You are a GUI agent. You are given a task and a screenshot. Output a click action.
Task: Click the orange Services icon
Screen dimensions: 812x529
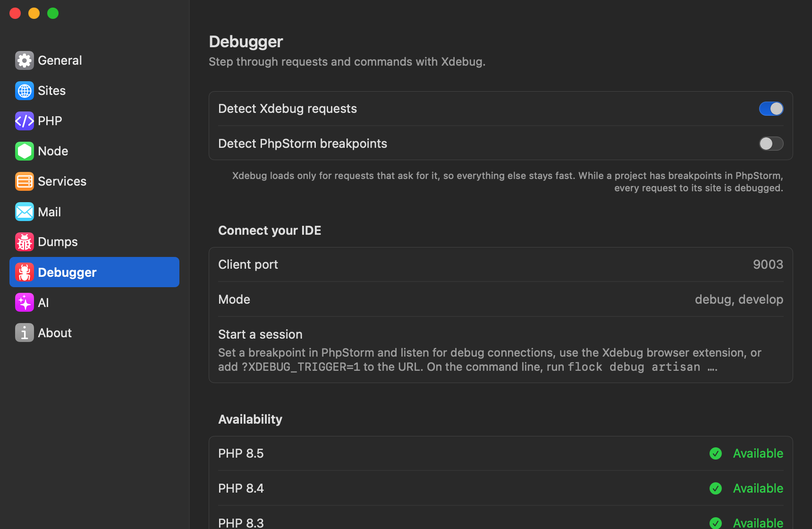(25, 181)
